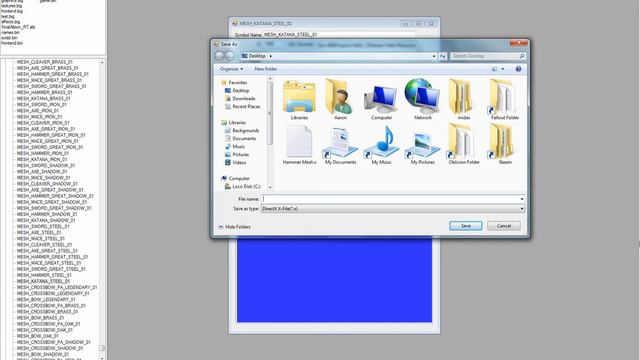
Task: Select the Hammer Mesh.x file
Action: (x=299, y=145)
